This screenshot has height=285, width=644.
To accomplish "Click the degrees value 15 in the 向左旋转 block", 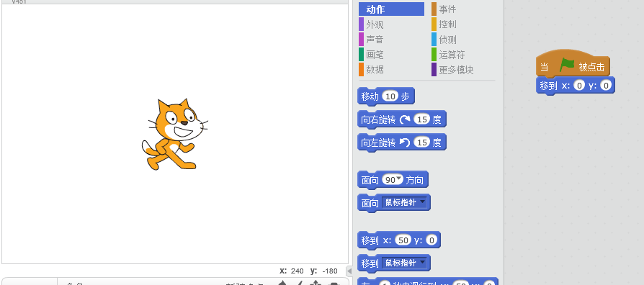I will coord(421,142).
